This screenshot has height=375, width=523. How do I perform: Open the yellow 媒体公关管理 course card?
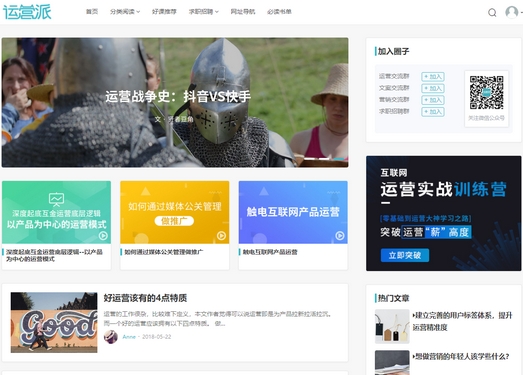tap(175, 212)
